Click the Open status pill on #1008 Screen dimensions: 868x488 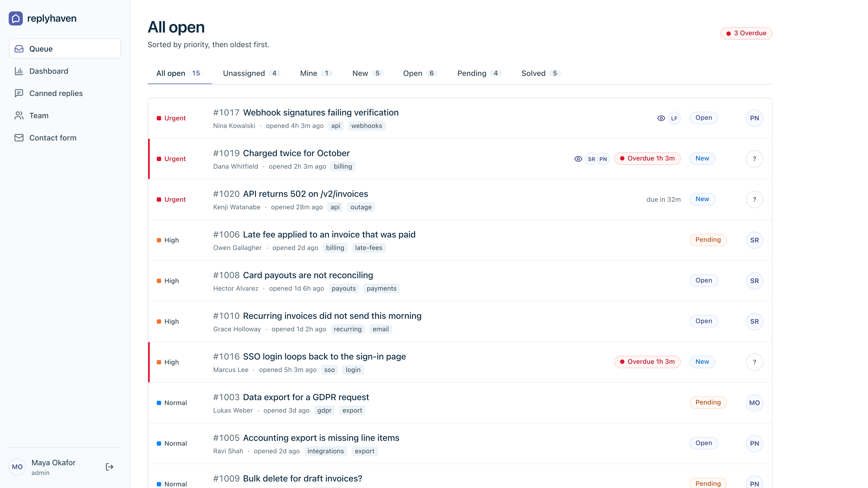[704, 281]
